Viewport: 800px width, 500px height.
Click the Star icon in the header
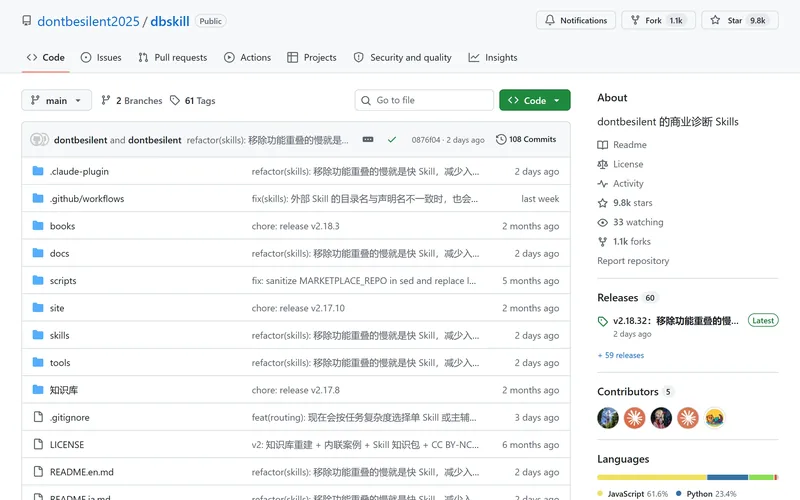[x=715, y=20]
